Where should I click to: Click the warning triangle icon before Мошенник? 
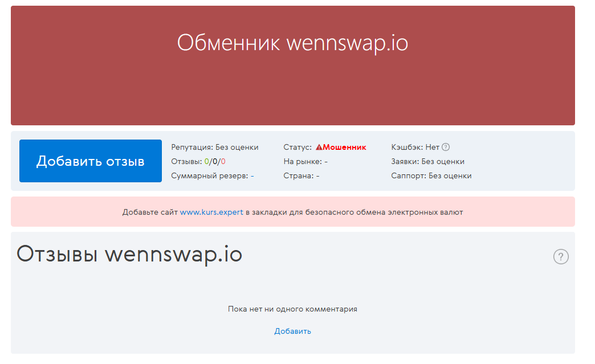coord(319,147)
